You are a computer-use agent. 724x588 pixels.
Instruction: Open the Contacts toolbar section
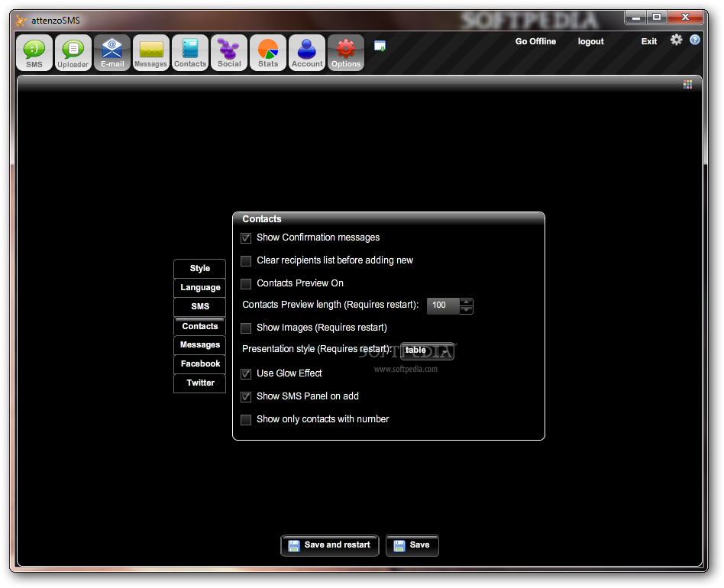190,53
